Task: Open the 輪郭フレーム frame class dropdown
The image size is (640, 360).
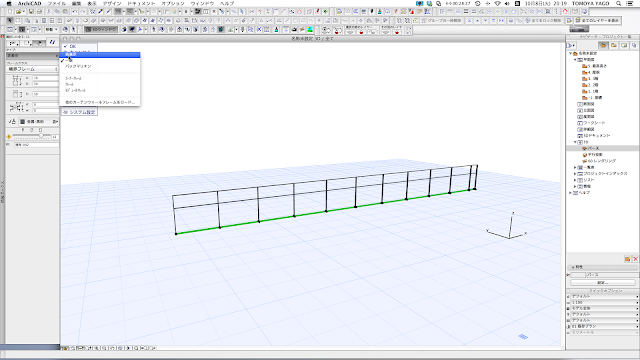Action: pyautogui.click(x=32, y=69)
